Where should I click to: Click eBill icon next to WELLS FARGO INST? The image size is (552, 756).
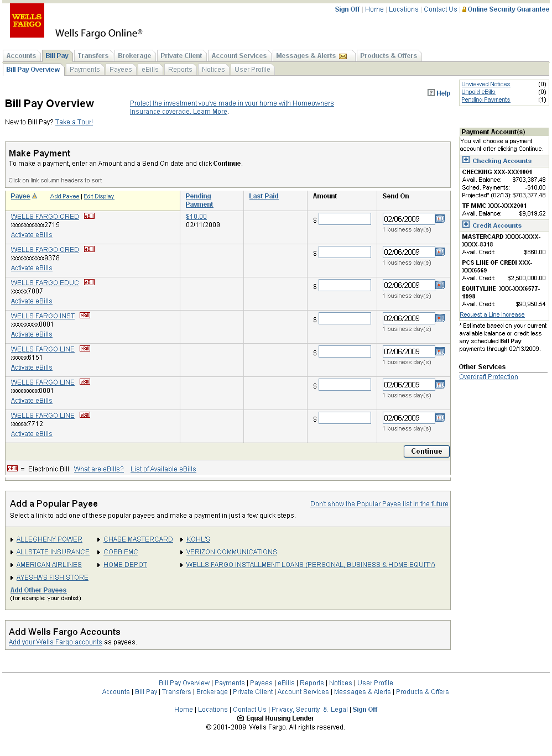click(x=85, y=316)
